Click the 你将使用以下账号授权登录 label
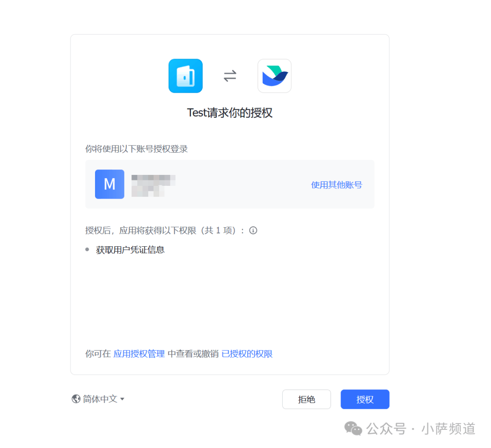 coord(136,149)
